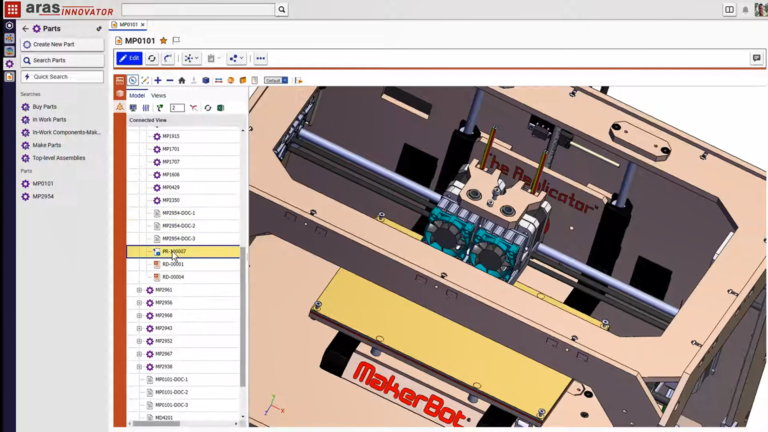
Task: Open the hexagon icon at sidebar top
Action: [x=9, y=25]
